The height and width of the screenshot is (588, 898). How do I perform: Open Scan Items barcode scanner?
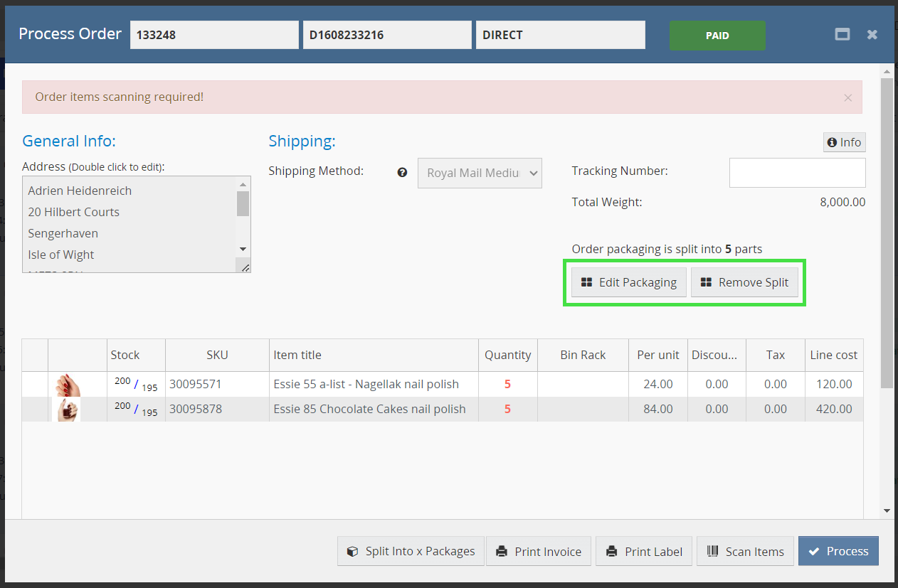click(x=745, y=551)
